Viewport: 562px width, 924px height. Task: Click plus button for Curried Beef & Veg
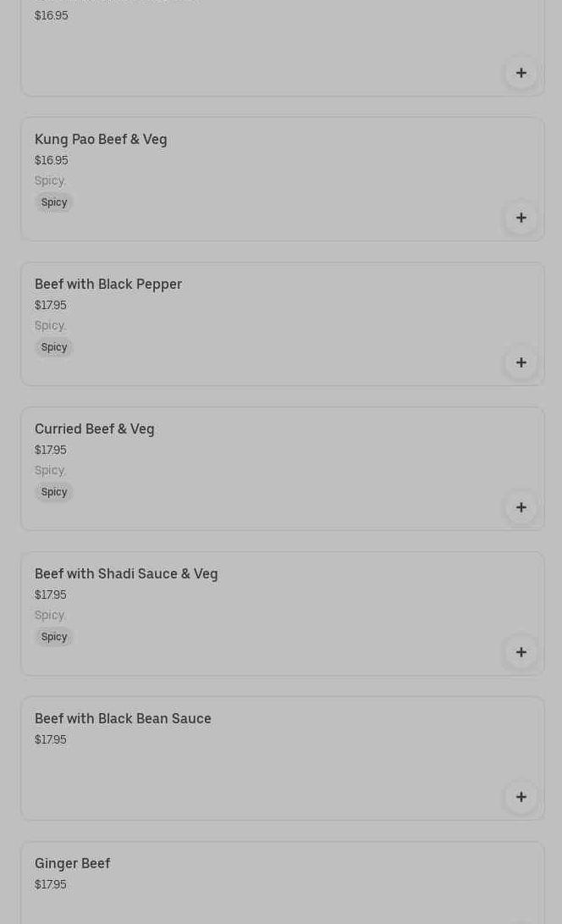pos(521,507)
